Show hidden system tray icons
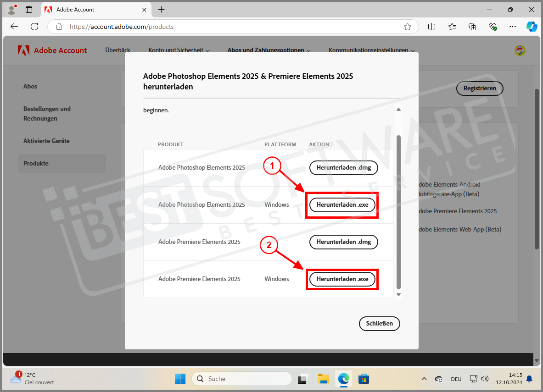 pyautogui.click(x=424, y=379)
